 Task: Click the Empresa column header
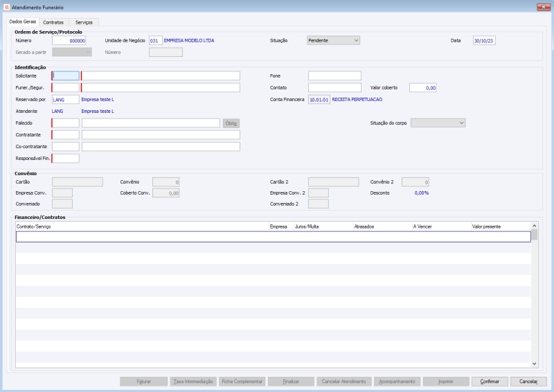tap(281, 226)
